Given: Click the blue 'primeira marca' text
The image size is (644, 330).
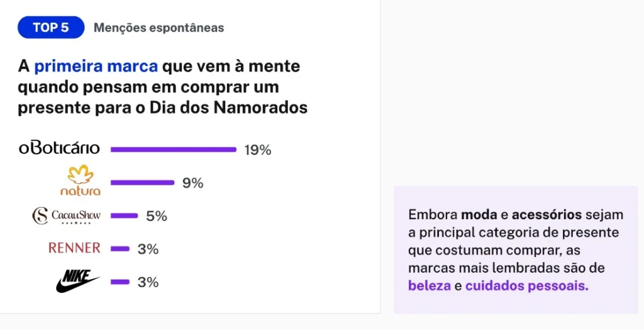Looking at the screenshot, I should click(x=96, y=66).
